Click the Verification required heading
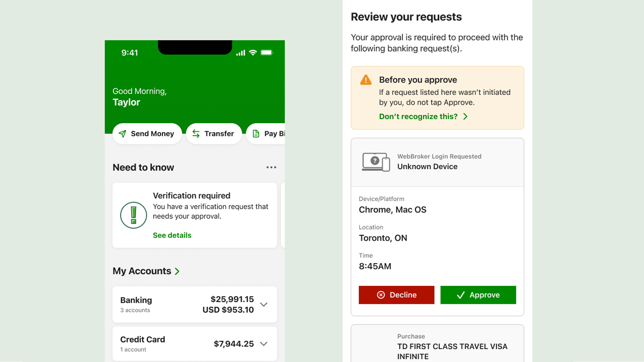644x362 pixels. click(191, 196)
